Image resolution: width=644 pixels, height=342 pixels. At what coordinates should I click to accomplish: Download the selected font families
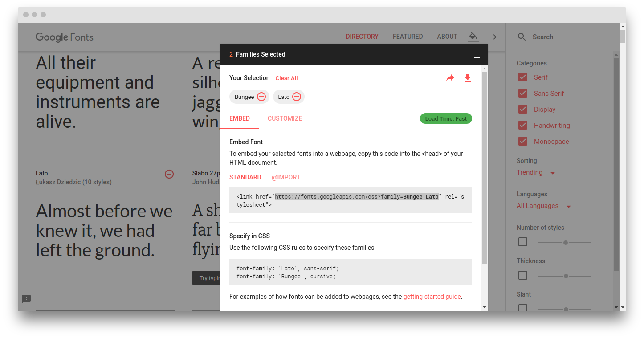[468, 78]
